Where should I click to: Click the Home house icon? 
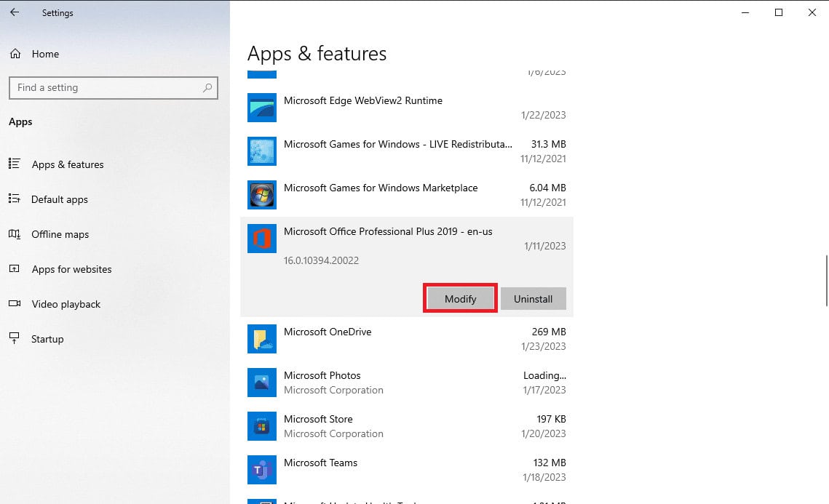coord(15,54)
